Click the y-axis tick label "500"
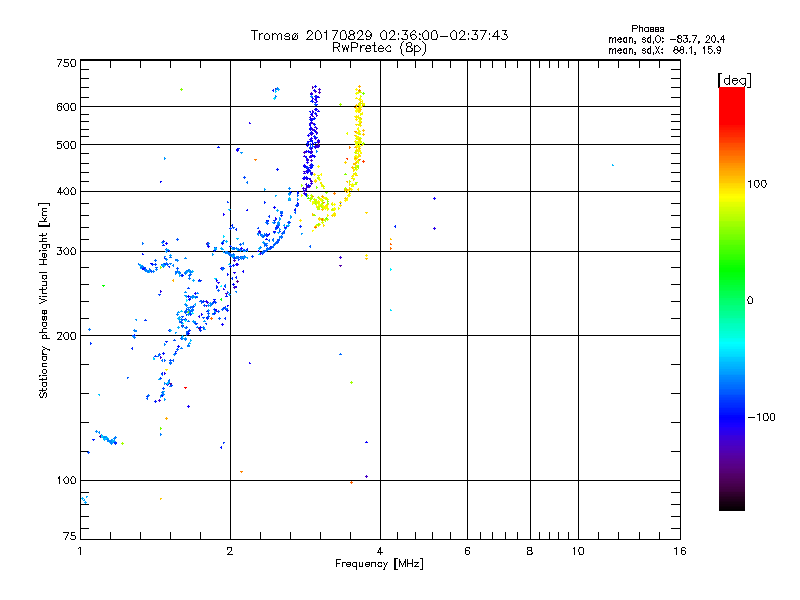The image size is (800, 600). 66,145
